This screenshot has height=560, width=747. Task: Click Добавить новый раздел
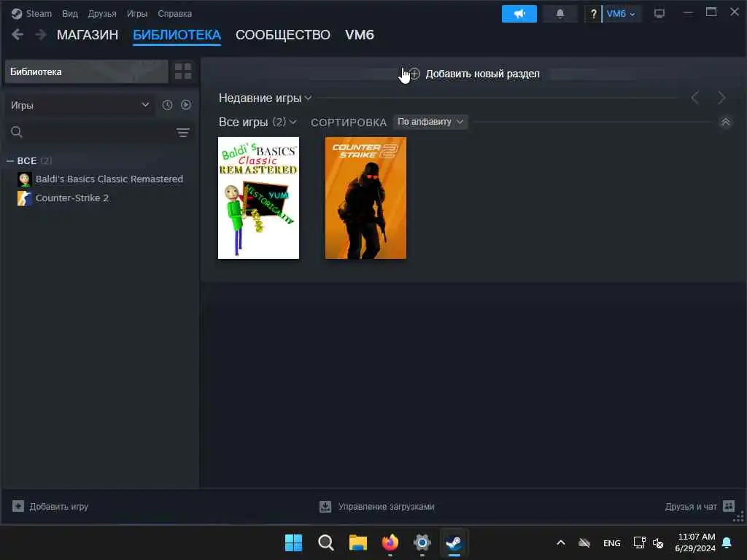483,74
